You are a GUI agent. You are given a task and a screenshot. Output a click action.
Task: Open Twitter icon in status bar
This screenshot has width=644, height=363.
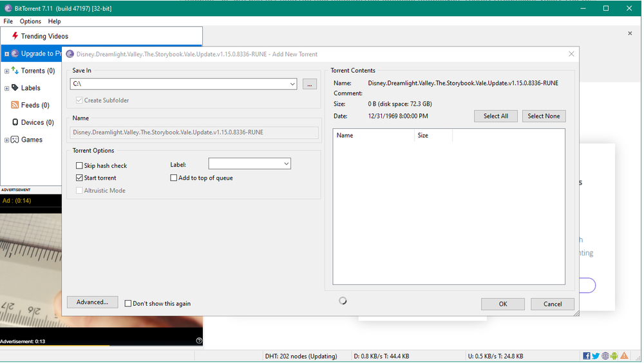[x=596, y=356]
